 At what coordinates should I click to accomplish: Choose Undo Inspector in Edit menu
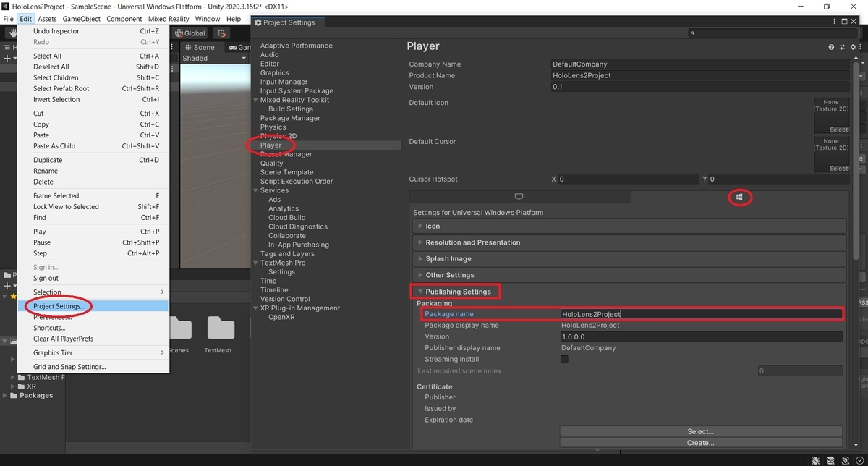[x=93, y=31]
